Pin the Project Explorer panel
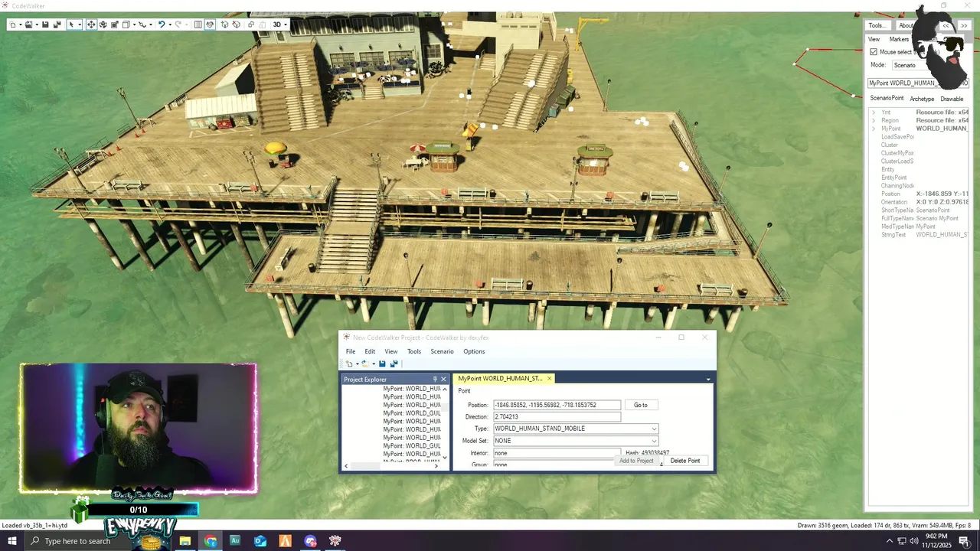The image size is (980, 551). (x=435, y=379)
